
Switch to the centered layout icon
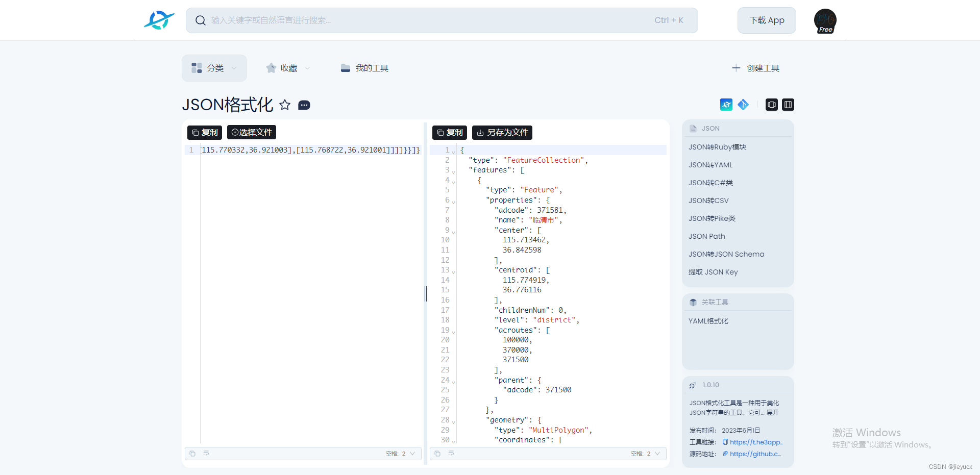[x=772, y=105]
